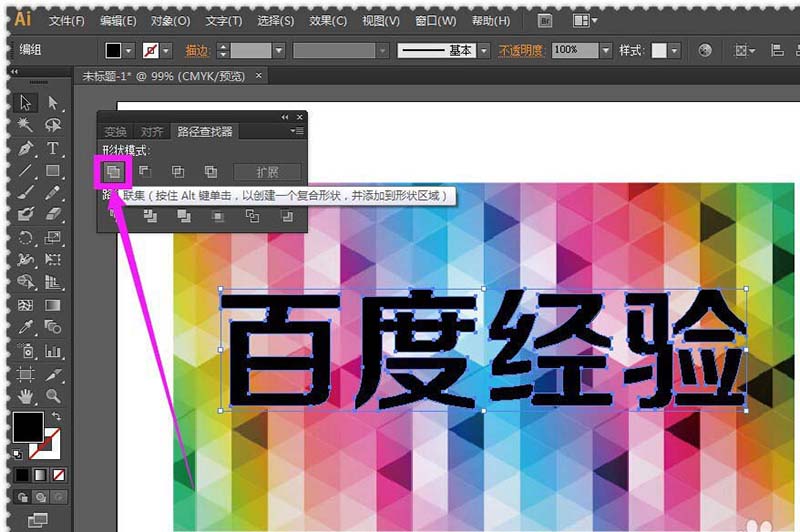Select the Selection tool (black arrow)
Viewport: 800px width, 532px height.
pyautogui.click(x=25, y=103)
